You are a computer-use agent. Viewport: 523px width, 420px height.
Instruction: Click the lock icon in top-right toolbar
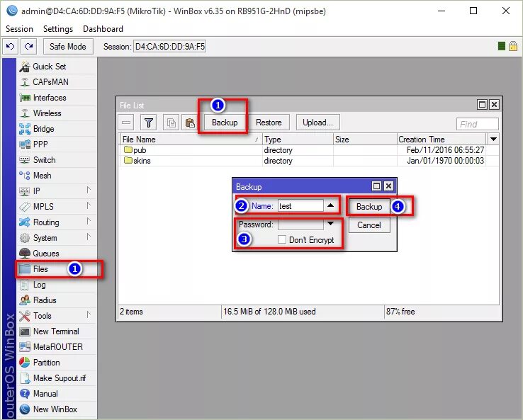click(513, 46)
